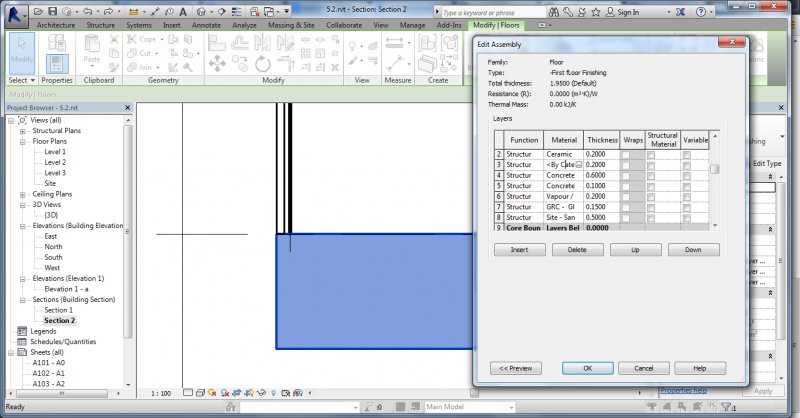Click the Save disk icon
The width and height of the screenshot is (800, 418).
pyautogui.click(x=53, y=11)
